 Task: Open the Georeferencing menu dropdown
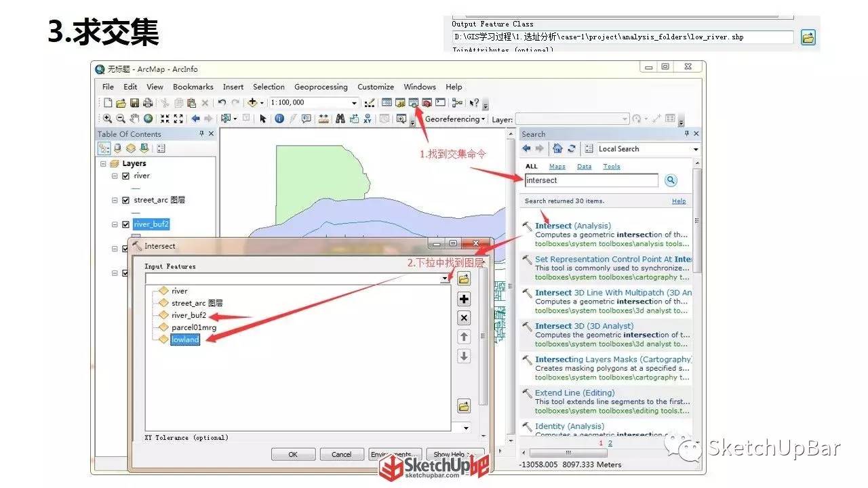455,119
